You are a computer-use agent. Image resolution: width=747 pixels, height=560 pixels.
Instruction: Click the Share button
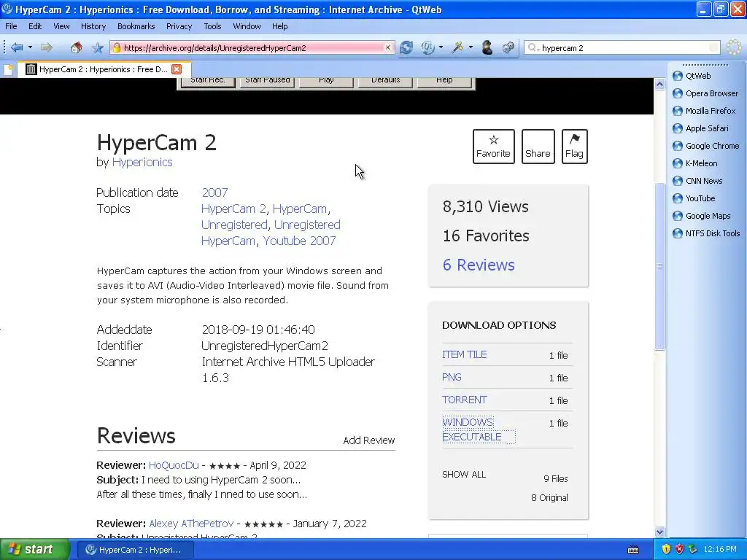[538, 146]
